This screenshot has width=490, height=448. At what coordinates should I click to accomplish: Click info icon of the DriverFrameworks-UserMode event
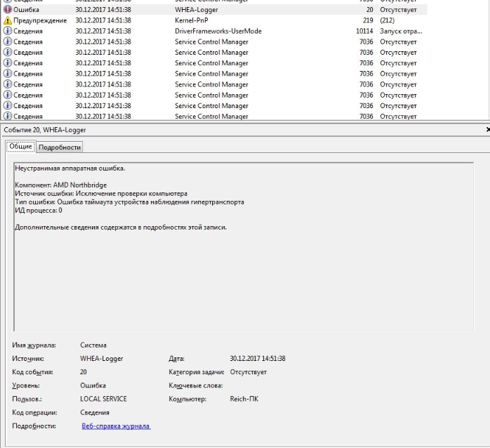(8, 32)
